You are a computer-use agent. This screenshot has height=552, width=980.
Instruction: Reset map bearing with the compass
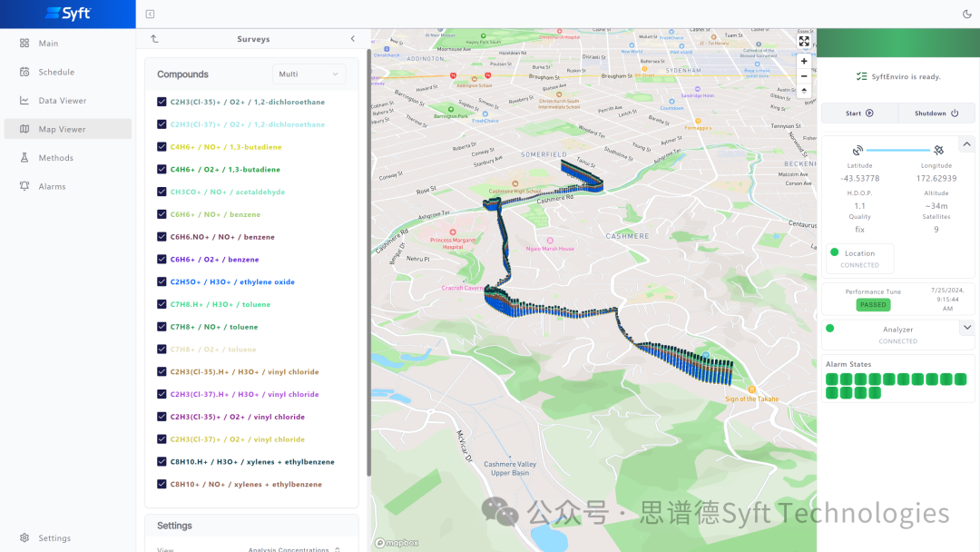pyautogui.click(x=804, y=92)
